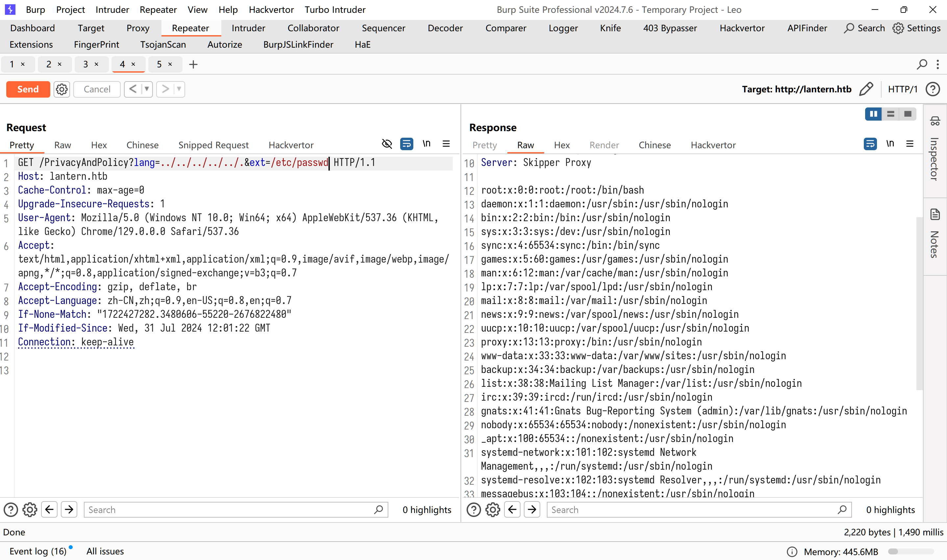The height and width of the screenshot is (560, 947).
Task: Open request search help icon
Action: click(x=11, y=510)
